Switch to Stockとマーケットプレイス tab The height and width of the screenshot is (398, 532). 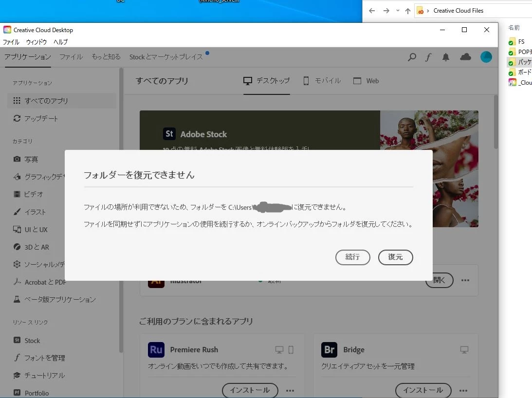coord(166,57)
